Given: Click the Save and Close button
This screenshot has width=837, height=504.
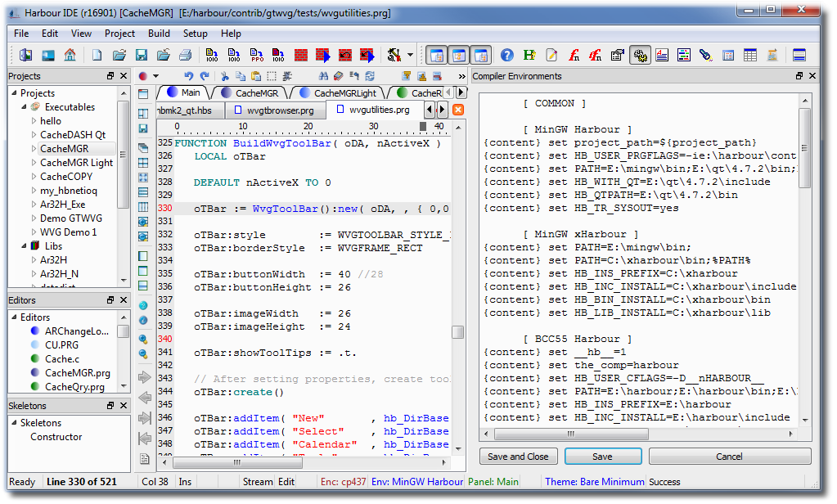Looking at the screenshot, I should [x=518, y=457].
